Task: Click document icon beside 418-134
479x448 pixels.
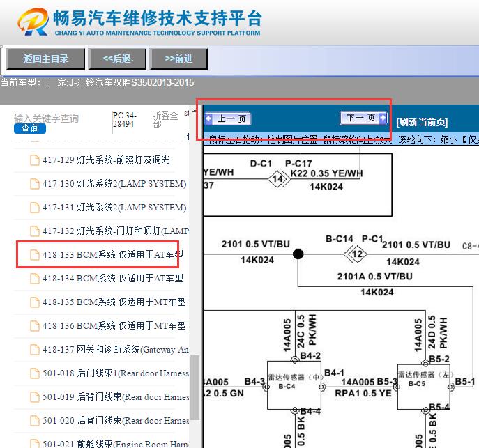Action: [35, 278]
